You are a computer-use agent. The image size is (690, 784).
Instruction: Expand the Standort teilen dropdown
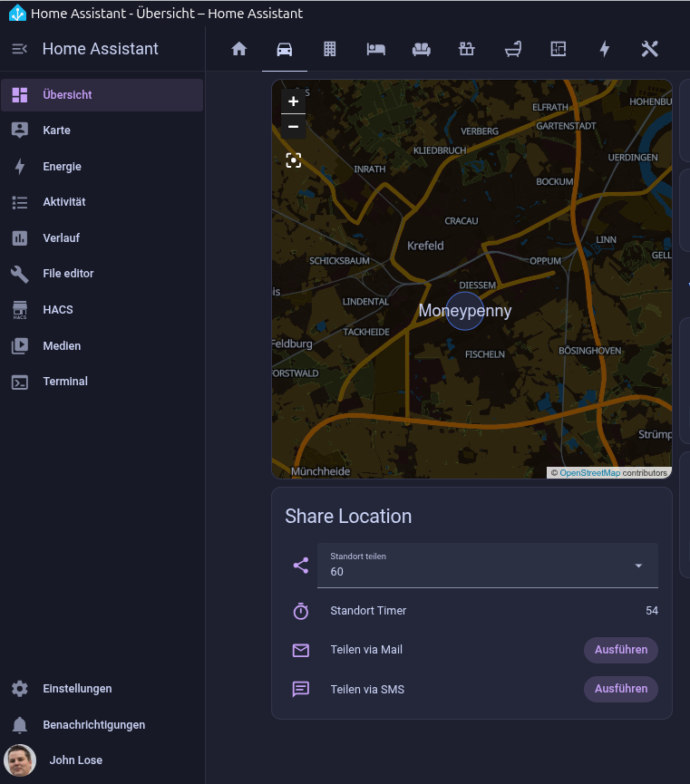coord(488,566)
